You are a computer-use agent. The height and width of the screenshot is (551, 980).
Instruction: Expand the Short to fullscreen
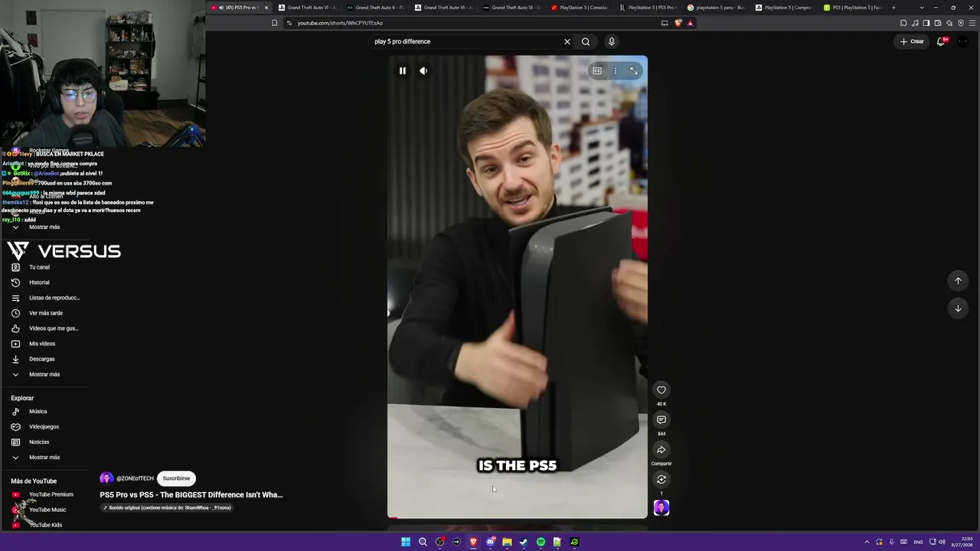coord(634,71)
